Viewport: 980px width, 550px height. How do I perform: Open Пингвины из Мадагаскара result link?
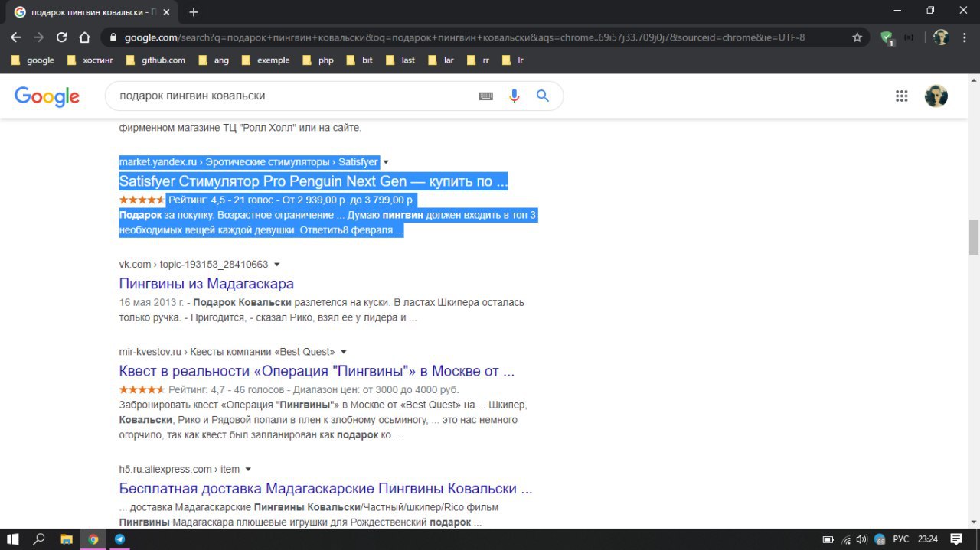[206, 284]
